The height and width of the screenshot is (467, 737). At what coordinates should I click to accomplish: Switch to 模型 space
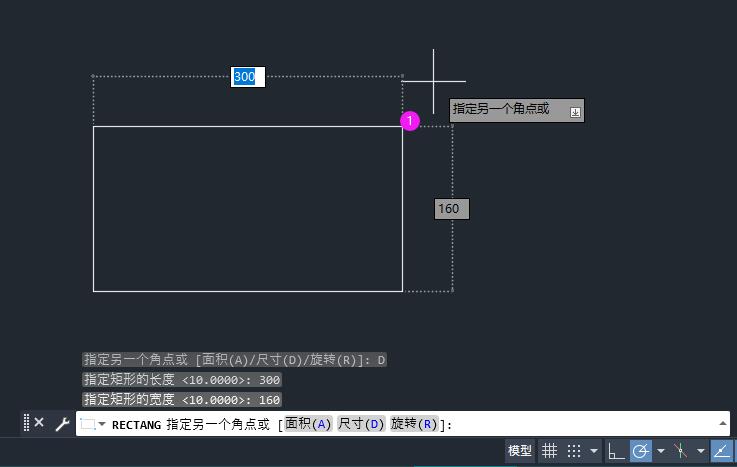[519, 451]
